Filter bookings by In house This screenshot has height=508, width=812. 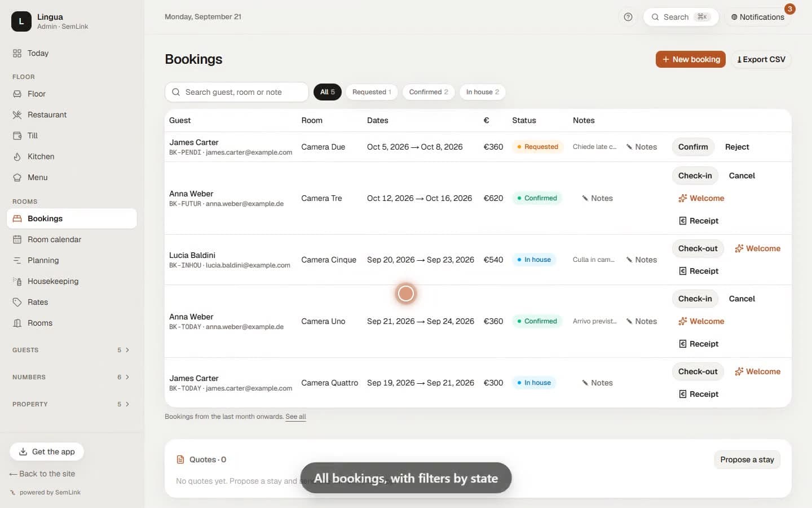(x=483, y=92)
